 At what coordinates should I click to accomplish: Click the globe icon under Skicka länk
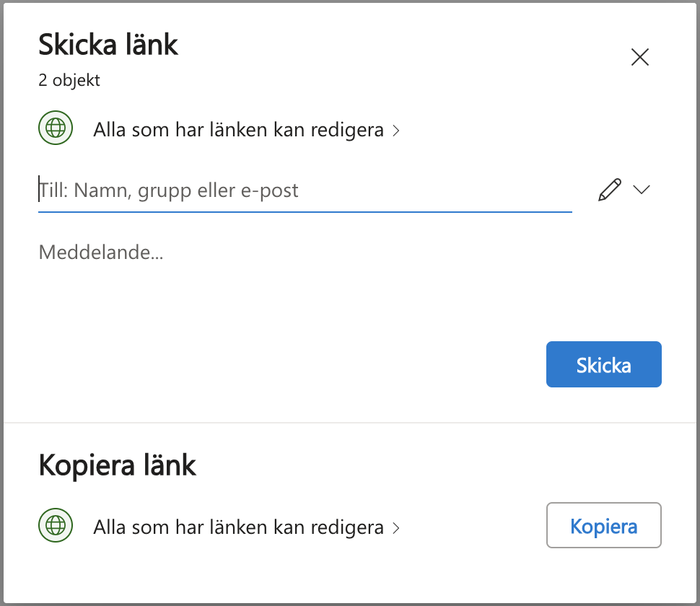(x=56, y=128)
